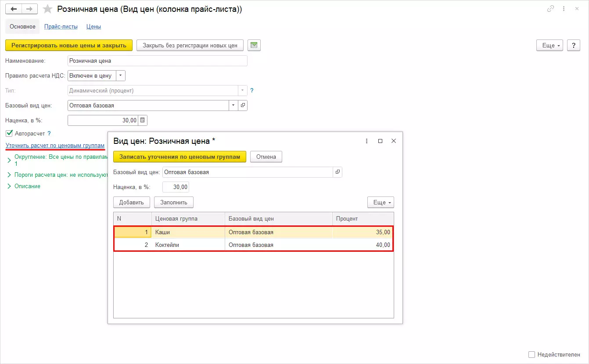The image size is (589, 364).
Task: Copy link to this object icon
Action: (x=550, y=9)
